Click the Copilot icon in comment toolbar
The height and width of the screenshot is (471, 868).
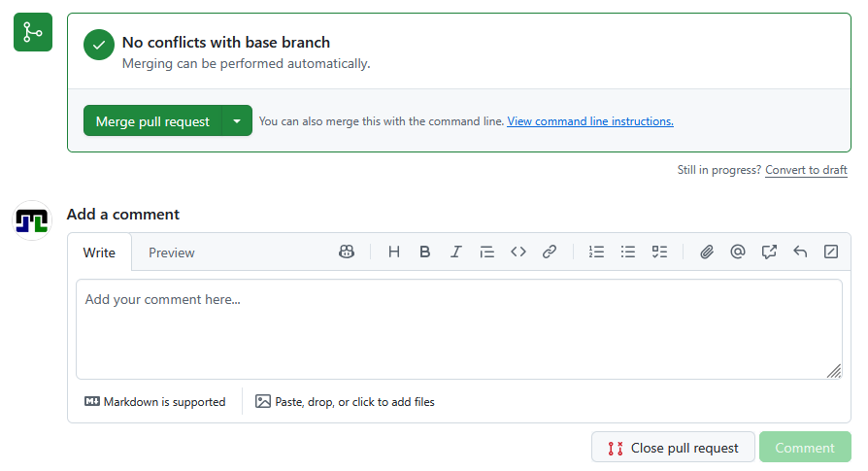[x=347, y=252]
